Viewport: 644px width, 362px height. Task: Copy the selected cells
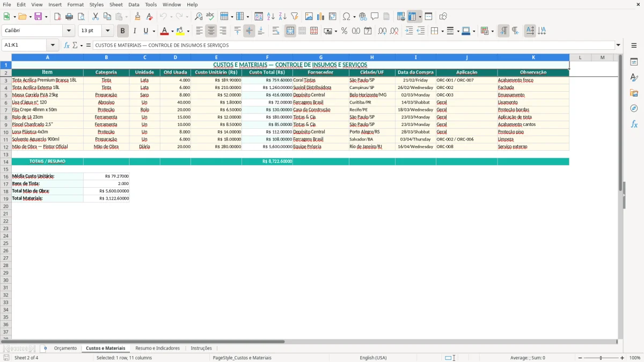click(x=107, y=17)
